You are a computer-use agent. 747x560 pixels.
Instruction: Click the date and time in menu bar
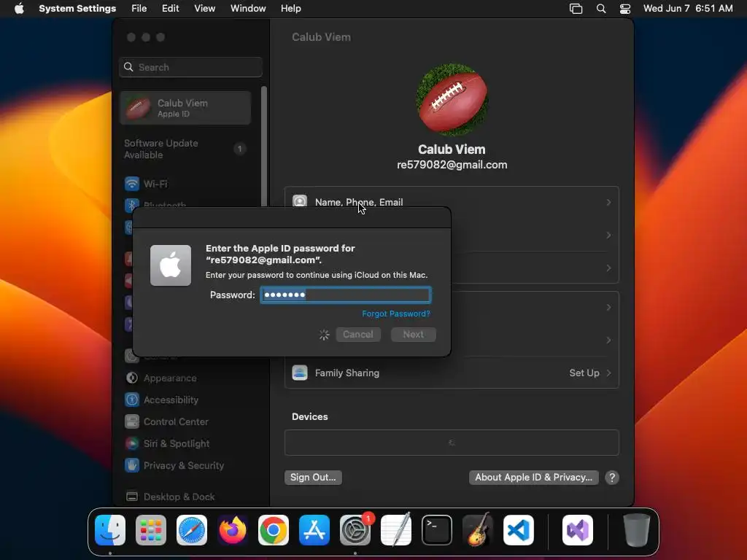pyautogui.click(x=687, y=9)
